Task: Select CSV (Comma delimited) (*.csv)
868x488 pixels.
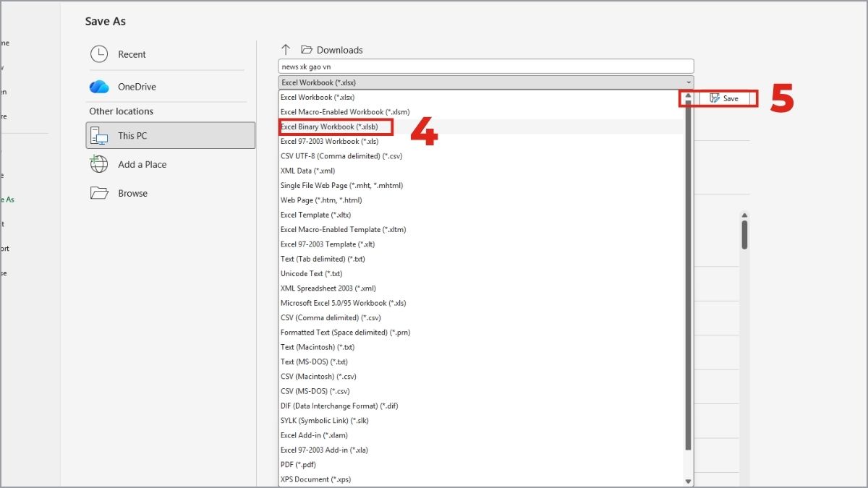Action: pyautogui.click(x=481, y=318)
